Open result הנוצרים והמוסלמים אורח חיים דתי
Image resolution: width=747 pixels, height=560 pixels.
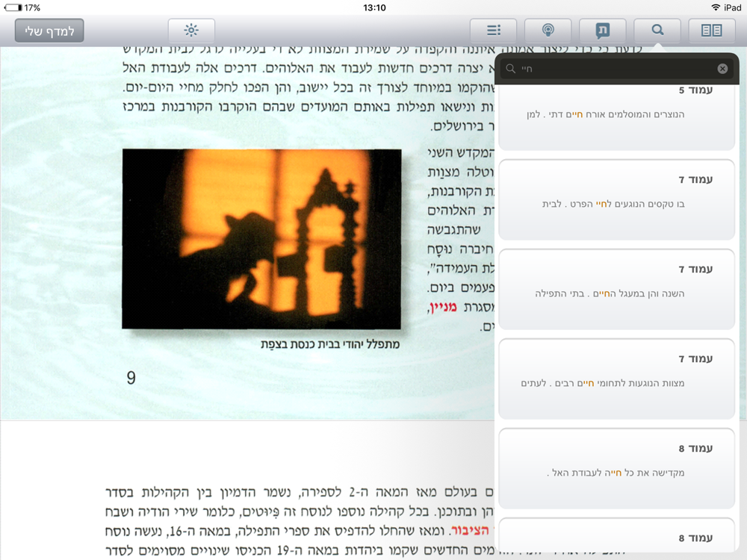tap(616, 117)
